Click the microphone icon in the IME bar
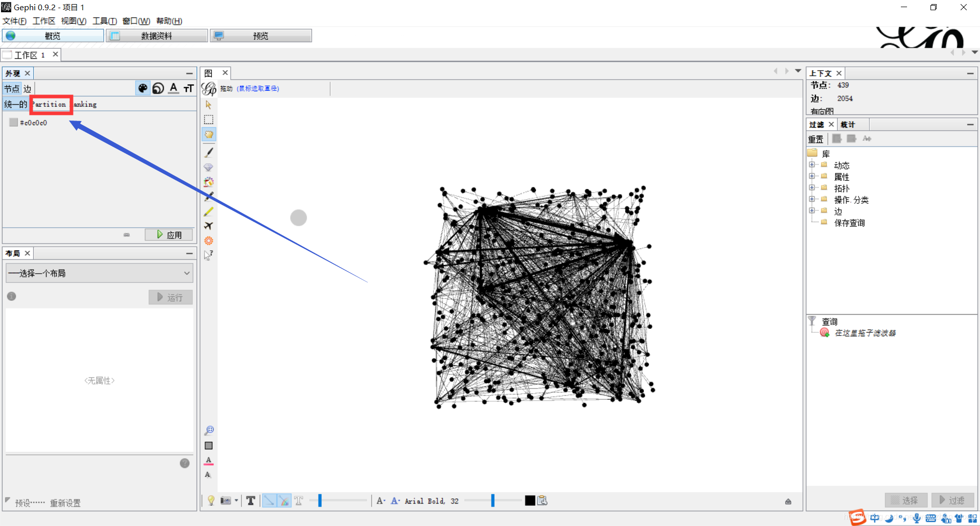This screenshot has width=980, height=526. 917,518
